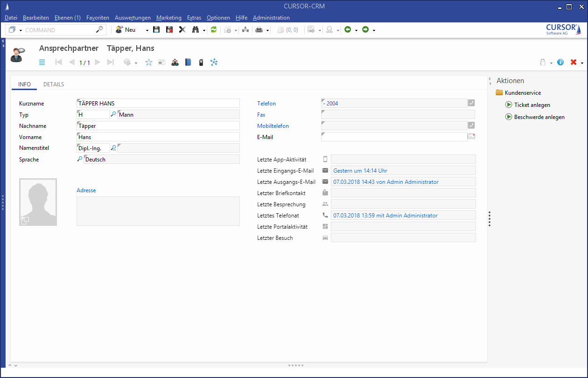The width and height of the screenshot is (588, 378).
Task: Click the printer icon in toolbar
Action: pyautogui.click(x=259, y=30)
